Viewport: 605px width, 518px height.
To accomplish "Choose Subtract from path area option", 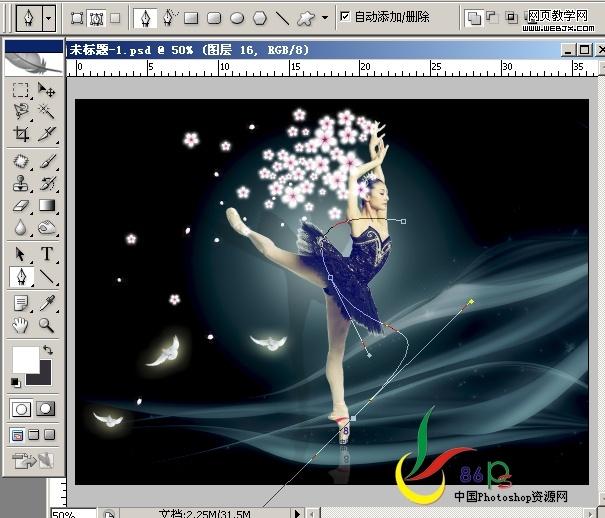I will [x=492, y=17].
